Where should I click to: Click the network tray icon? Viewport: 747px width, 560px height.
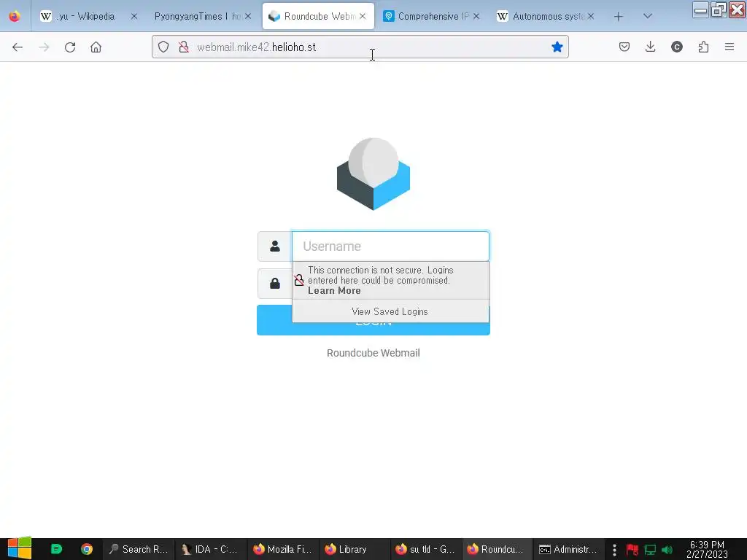[x=650, y=550]
